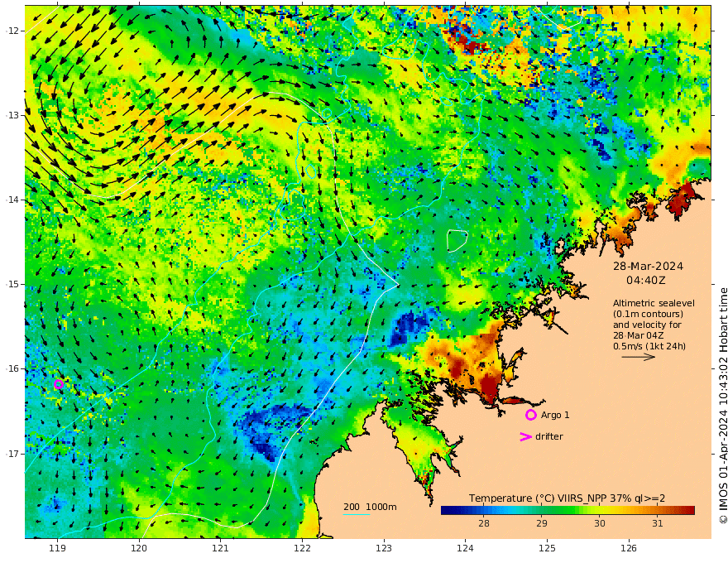This screenshot has width=728, height=563.
Task: Click the 'Argo 1' legend label
Action: point(555,415)
